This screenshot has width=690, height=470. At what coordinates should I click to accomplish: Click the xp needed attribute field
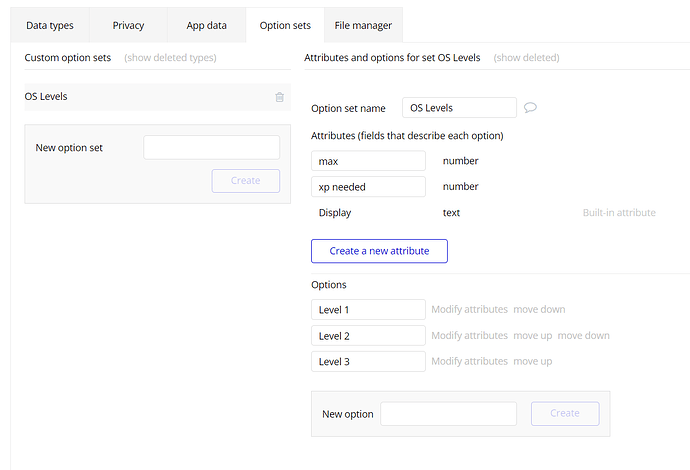pos(368,187)
